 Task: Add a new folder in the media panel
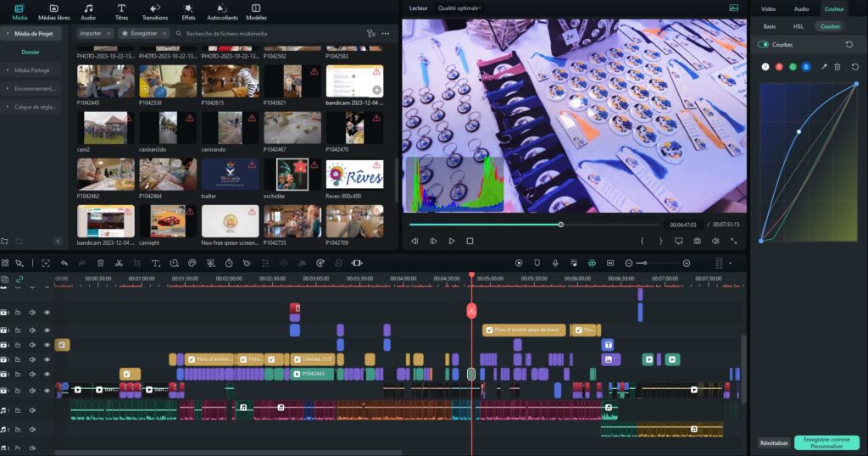pos(5,242)
